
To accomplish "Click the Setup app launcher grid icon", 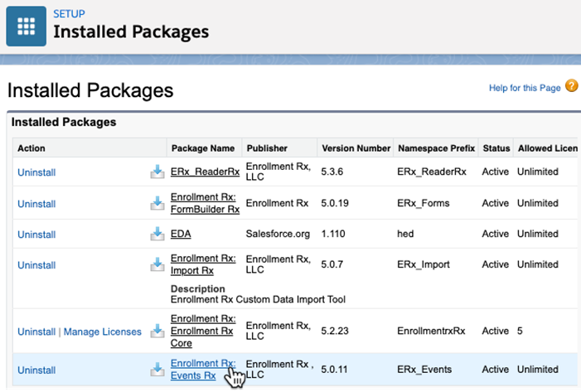I will [x=27, y=26].
